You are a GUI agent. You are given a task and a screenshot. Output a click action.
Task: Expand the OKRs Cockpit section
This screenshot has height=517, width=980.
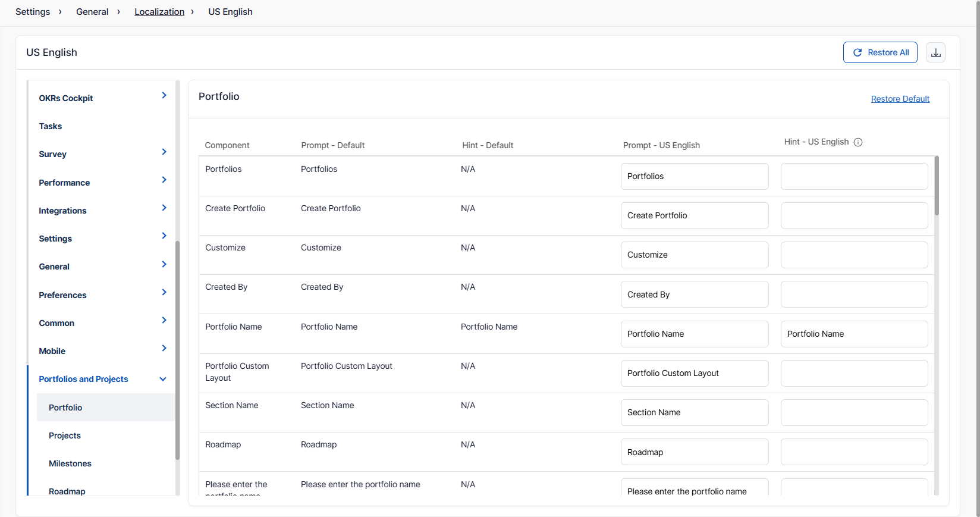click(164, 96)
